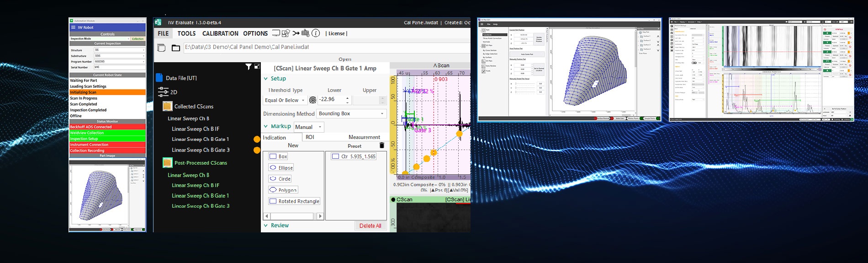Open the Threshold Type dropdown

285,100
